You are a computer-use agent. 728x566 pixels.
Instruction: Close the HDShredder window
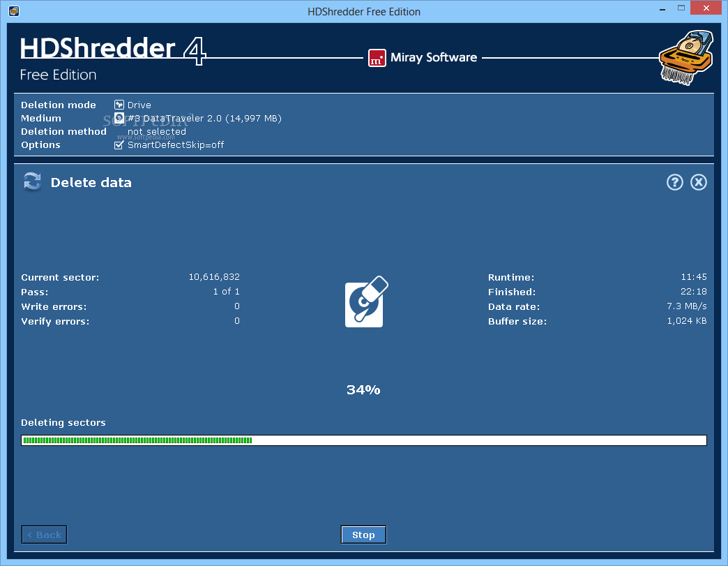706,8
